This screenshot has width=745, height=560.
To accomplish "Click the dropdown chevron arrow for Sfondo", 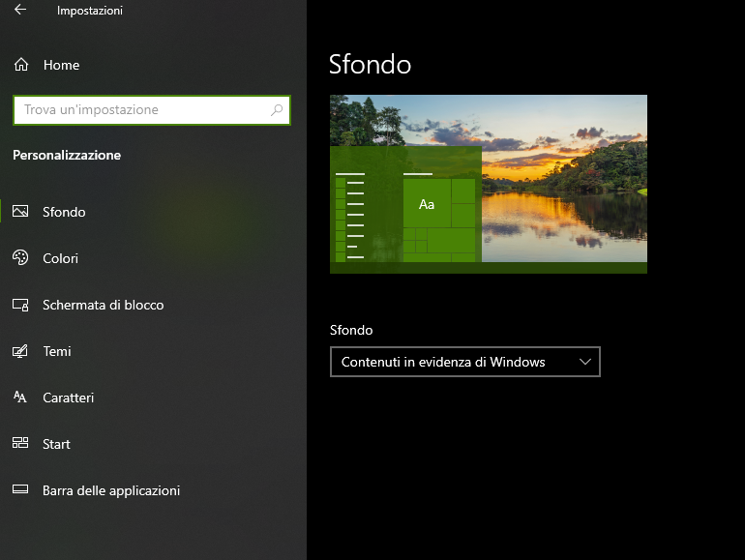I will [x=585, y=362].
